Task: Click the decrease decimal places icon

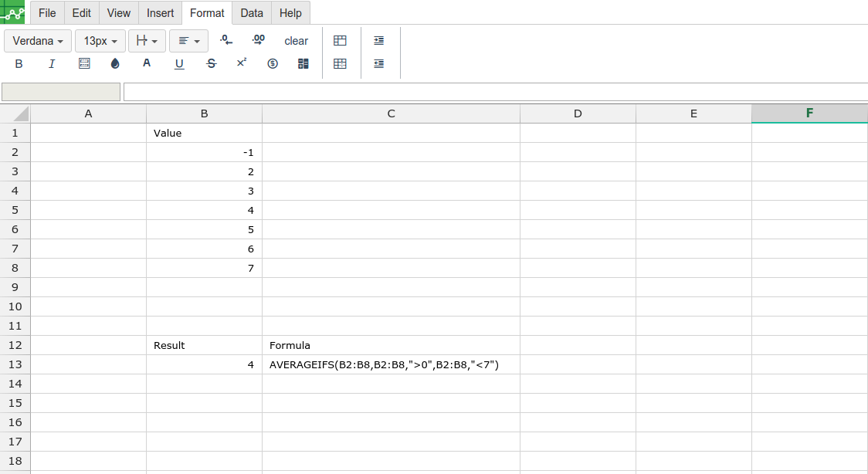Action: [226, 40]
